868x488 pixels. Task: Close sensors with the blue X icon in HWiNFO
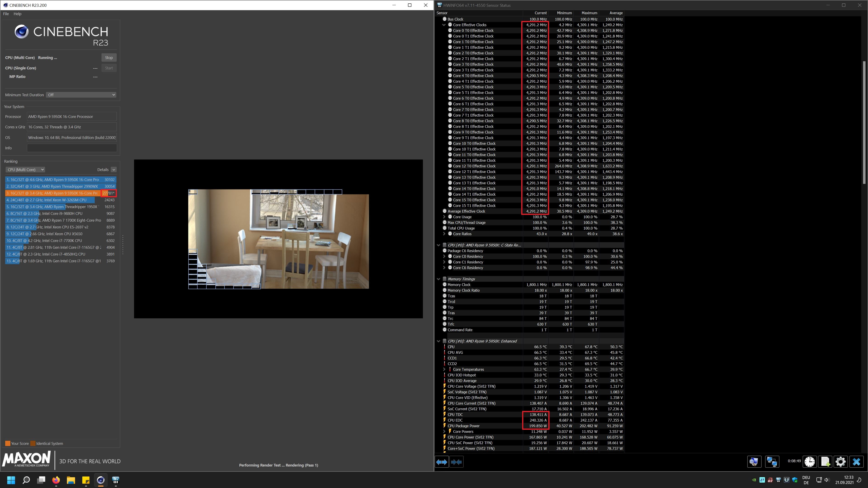point(856,461)
